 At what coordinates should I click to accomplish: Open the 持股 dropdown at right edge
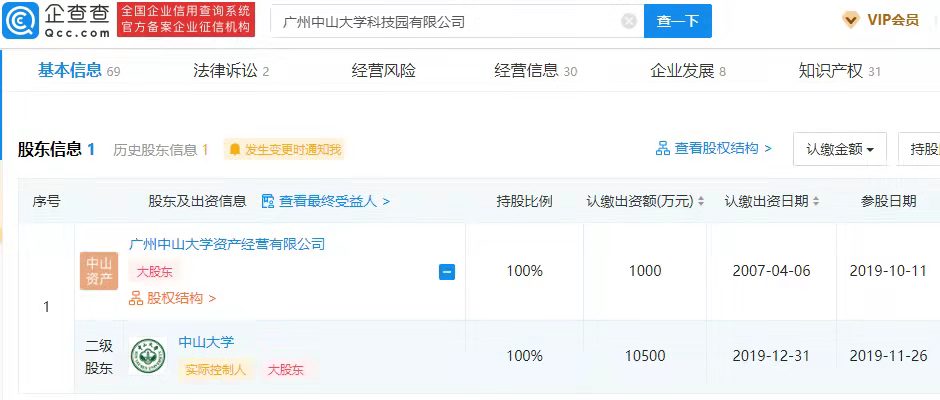919,149
